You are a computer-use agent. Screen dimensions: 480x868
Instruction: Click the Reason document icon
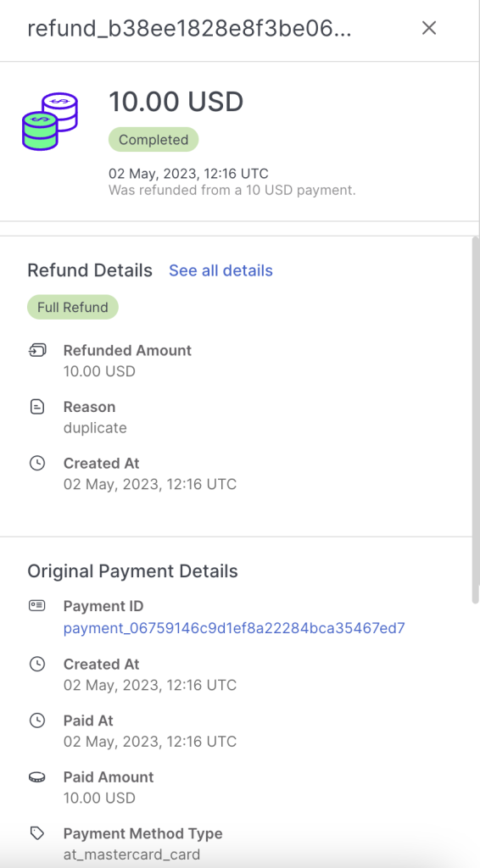(37, 407)
